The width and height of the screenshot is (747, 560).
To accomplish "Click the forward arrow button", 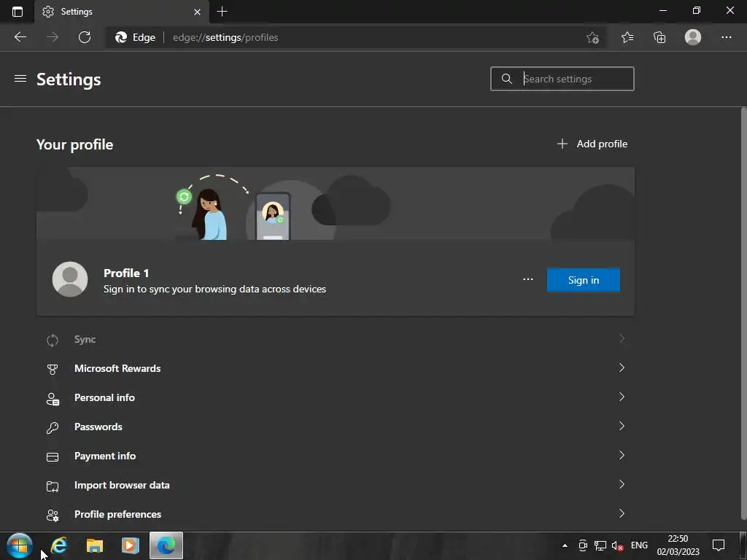I will 53,37.
